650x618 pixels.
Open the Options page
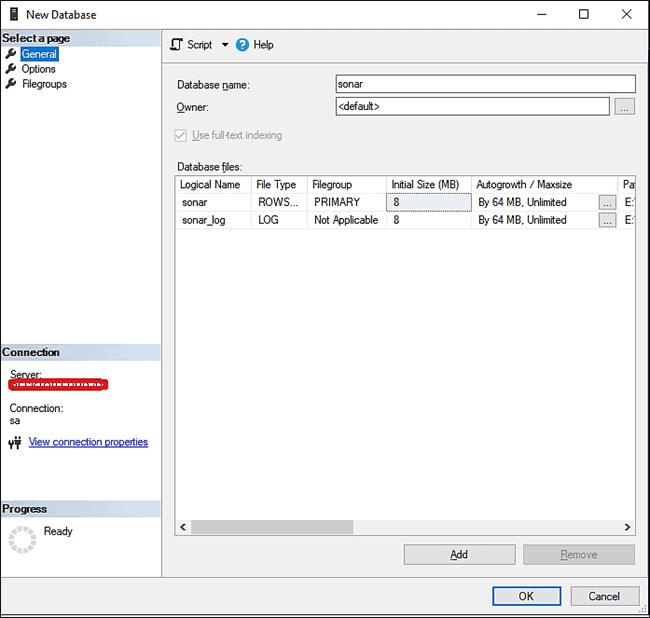click(38, 69)
